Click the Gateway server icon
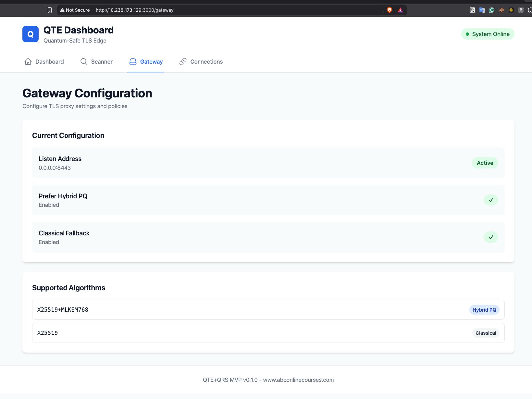Screen dimensions: 532x399 click(x=133, y=61)
